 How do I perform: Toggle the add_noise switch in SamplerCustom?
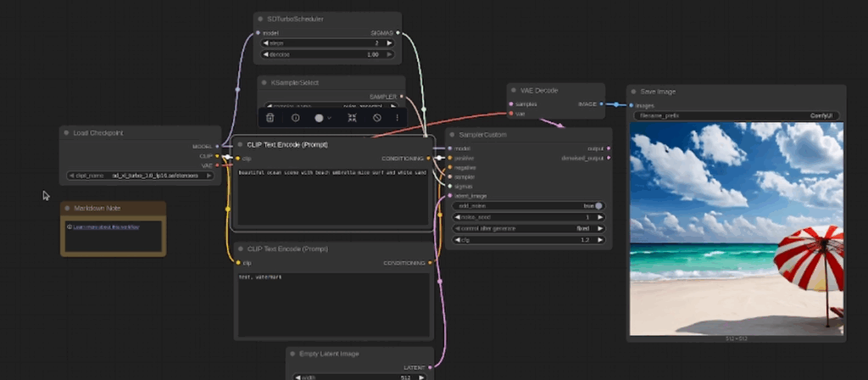[x=598, y=205]
